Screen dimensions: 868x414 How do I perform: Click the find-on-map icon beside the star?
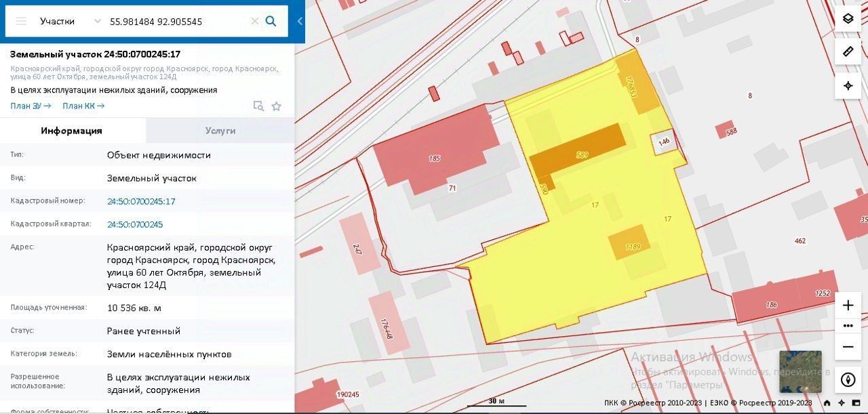coord(258,106)
